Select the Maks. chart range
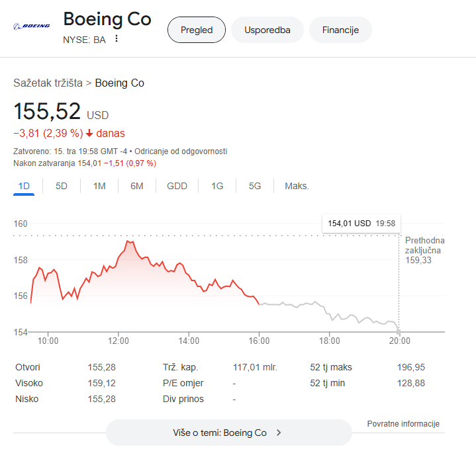 pos(297,186)
